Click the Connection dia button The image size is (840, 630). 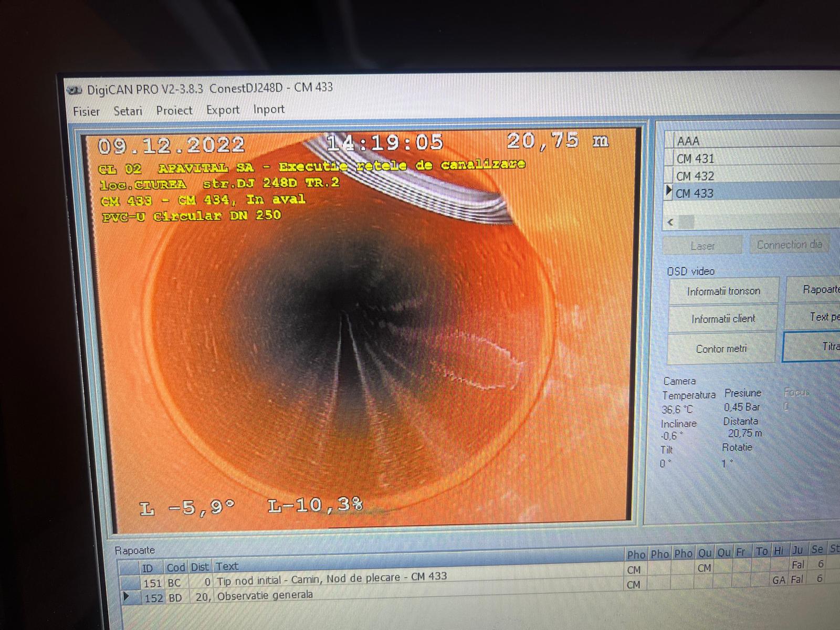coord(789,245)
